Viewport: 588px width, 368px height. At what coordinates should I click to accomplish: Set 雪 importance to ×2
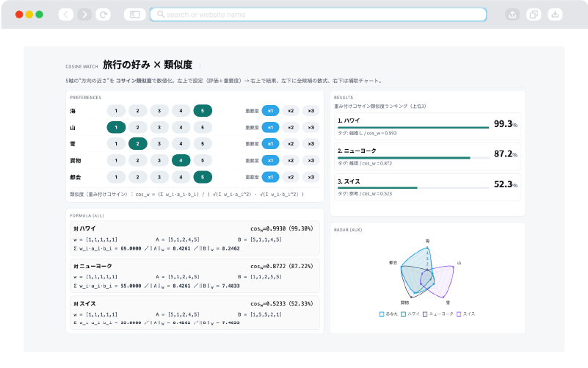(291, 144)
